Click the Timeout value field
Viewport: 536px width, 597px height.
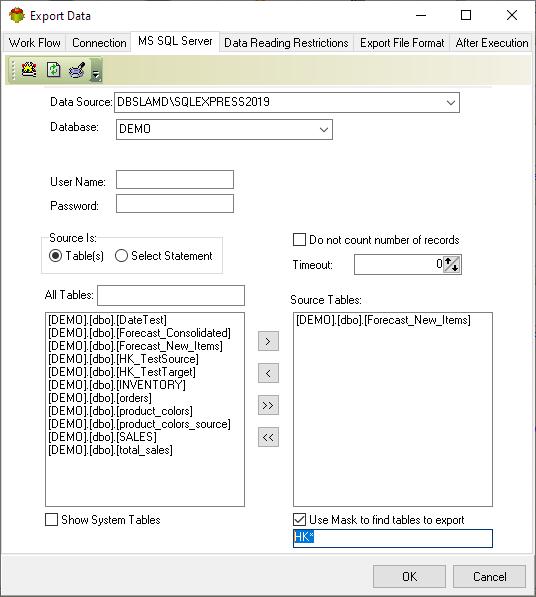(399, 264)
